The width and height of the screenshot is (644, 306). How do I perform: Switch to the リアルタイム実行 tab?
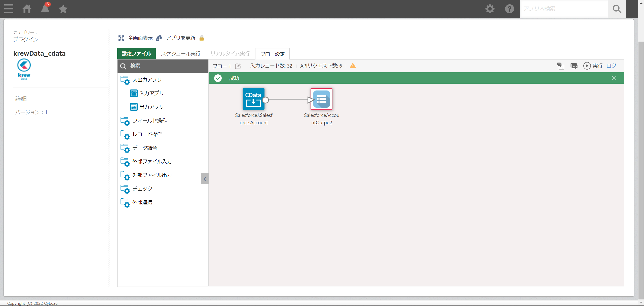coord(230,53)
